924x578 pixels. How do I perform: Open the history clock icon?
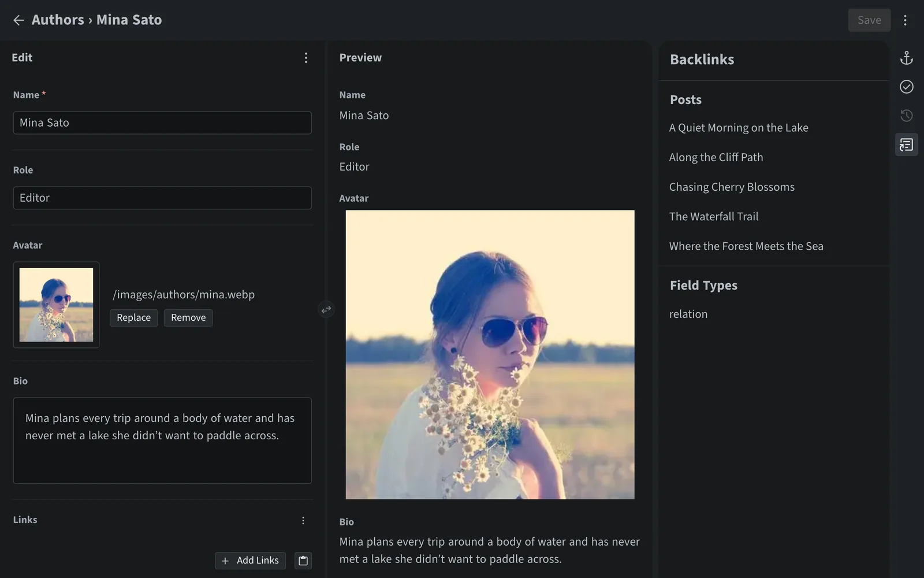(x=907, y=116)
